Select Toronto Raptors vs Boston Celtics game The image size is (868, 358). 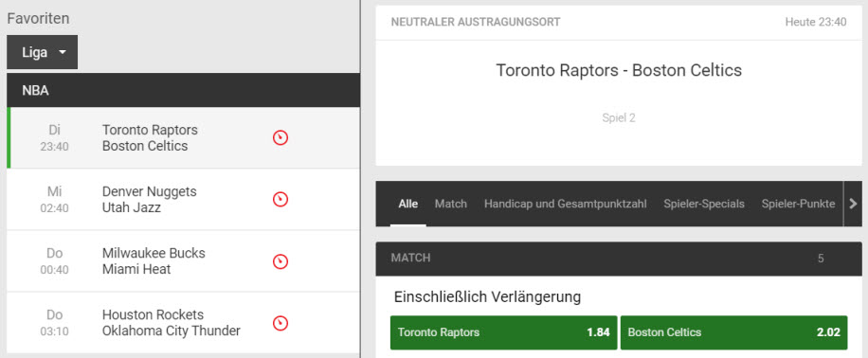[183, 137]
